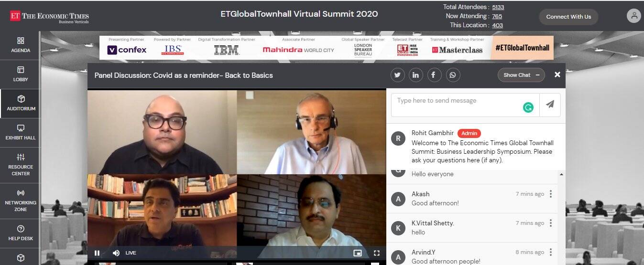Toggle picture-in-picture for the video

[x=358, y=253]
